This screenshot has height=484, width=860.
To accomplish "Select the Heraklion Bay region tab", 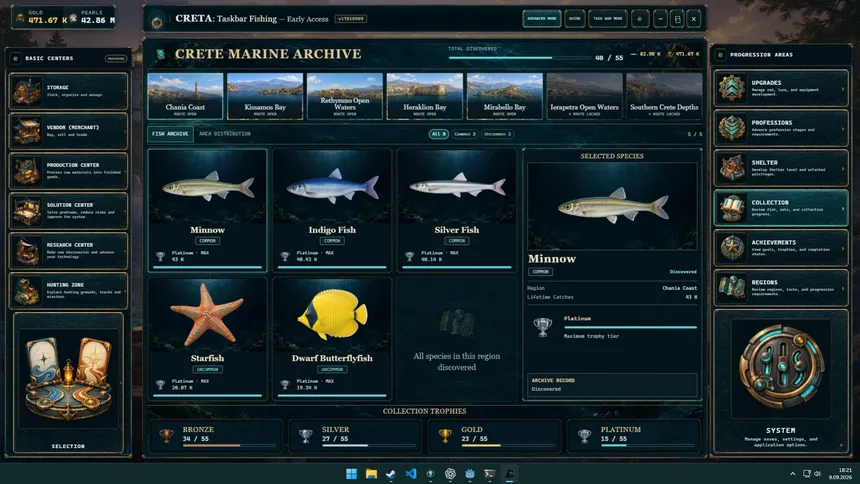I will point(425,95).
